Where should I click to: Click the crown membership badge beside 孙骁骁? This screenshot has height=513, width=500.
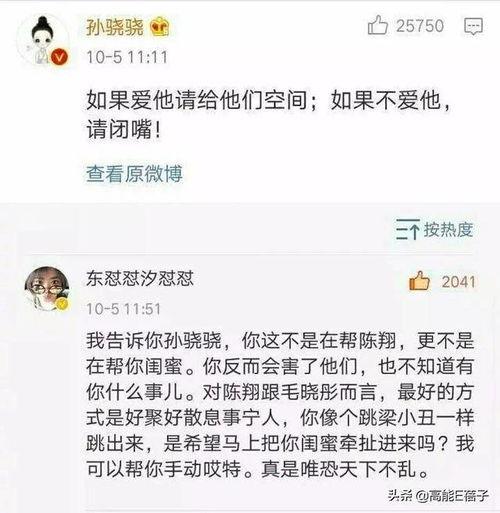coord(159,27)
